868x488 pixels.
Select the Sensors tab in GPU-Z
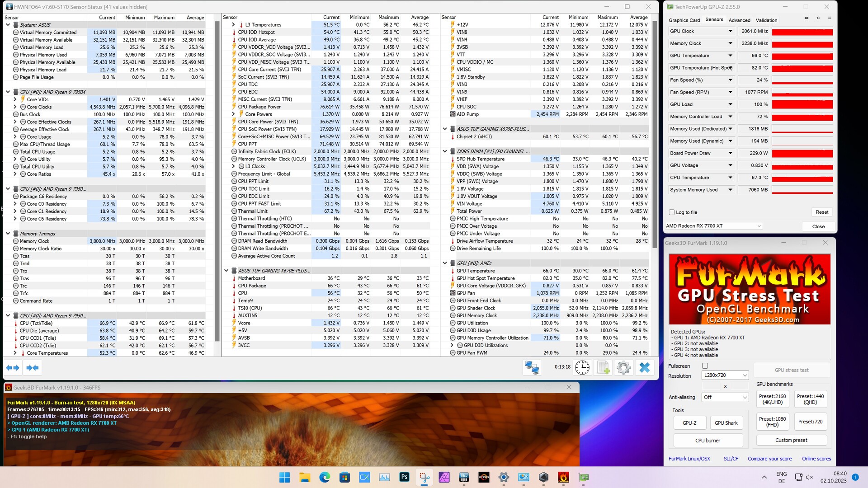(714, 20)
